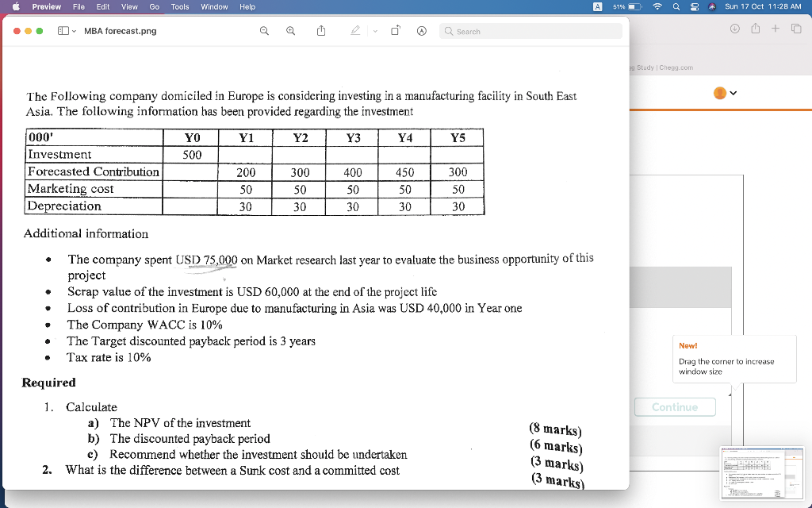Select the Markup pencil icon
This screenshot has height=508, width=812.
(355, 31)
